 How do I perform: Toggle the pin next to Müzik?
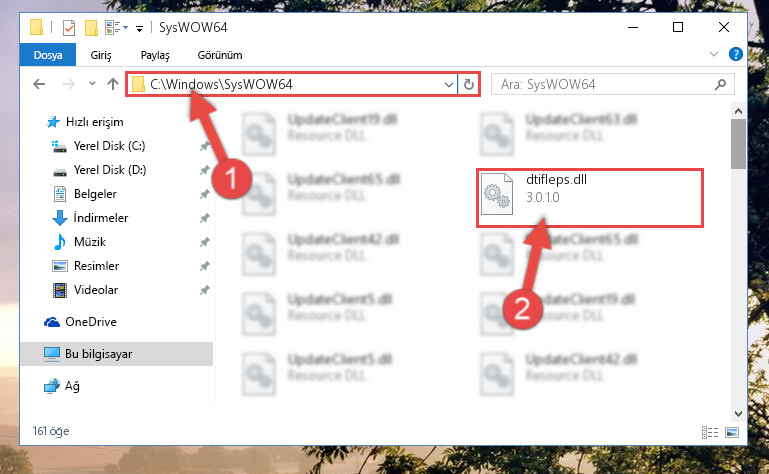tap(205, 242)
